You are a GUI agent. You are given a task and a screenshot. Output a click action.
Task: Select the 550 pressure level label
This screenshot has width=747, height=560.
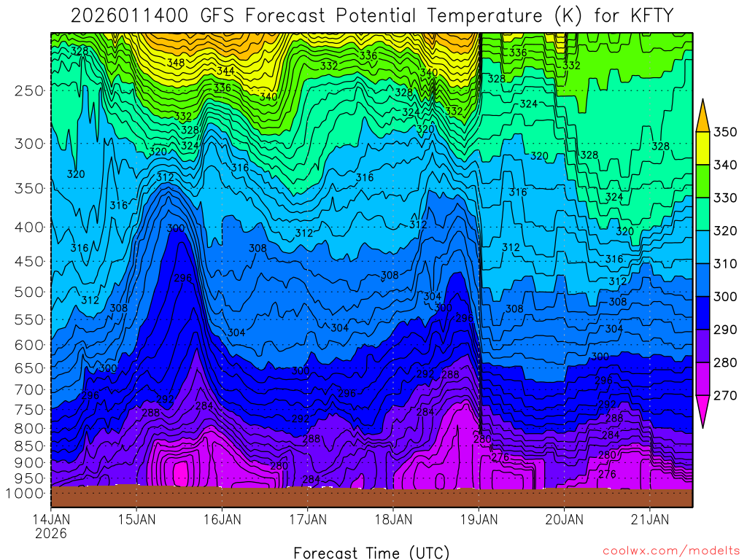click(29, 319)
